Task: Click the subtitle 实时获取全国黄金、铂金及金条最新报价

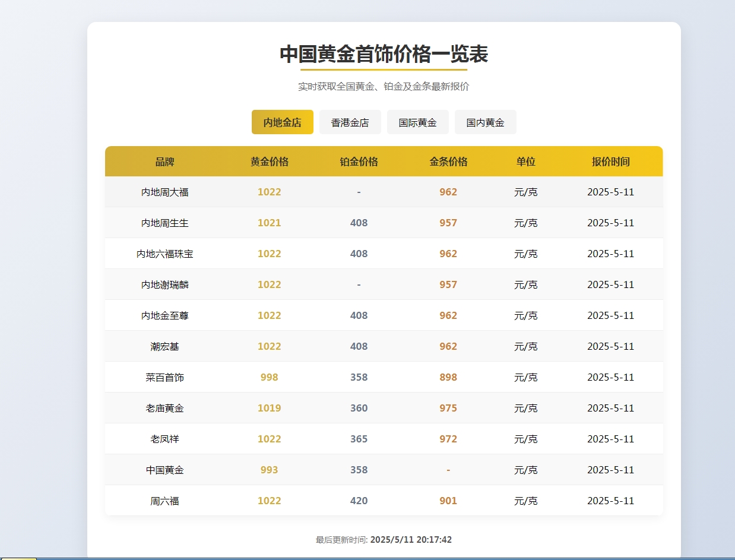Action: click(x=384, y=87)
